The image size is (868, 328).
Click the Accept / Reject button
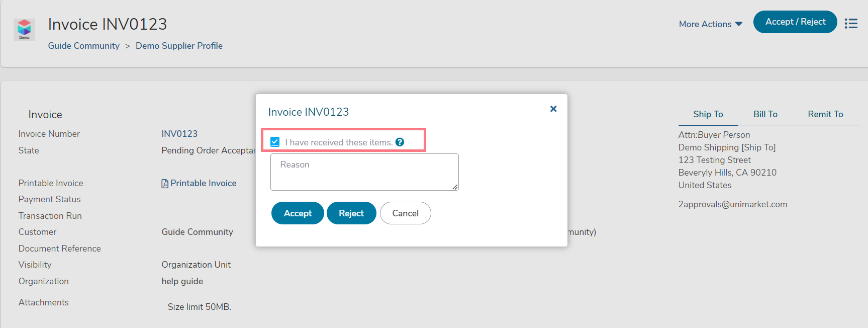(795, 22)
